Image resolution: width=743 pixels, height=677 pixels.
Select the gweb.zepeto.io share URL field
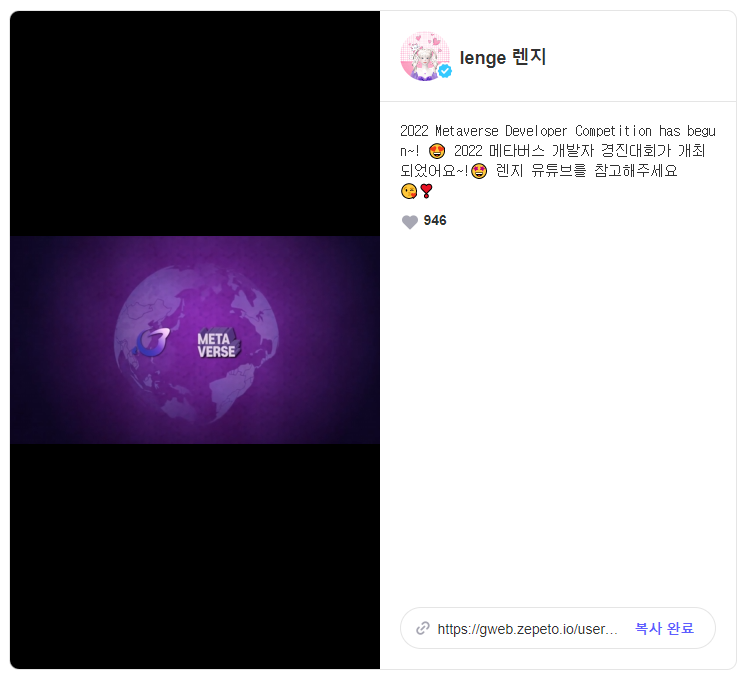click(558, 628)
